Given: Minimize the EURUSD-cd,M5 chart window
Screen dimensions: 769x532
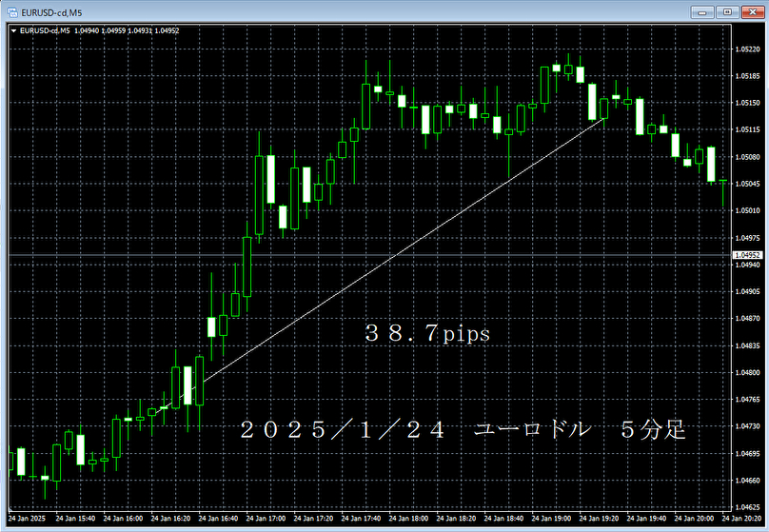Looking at the screenshot, I should point(701,12).
